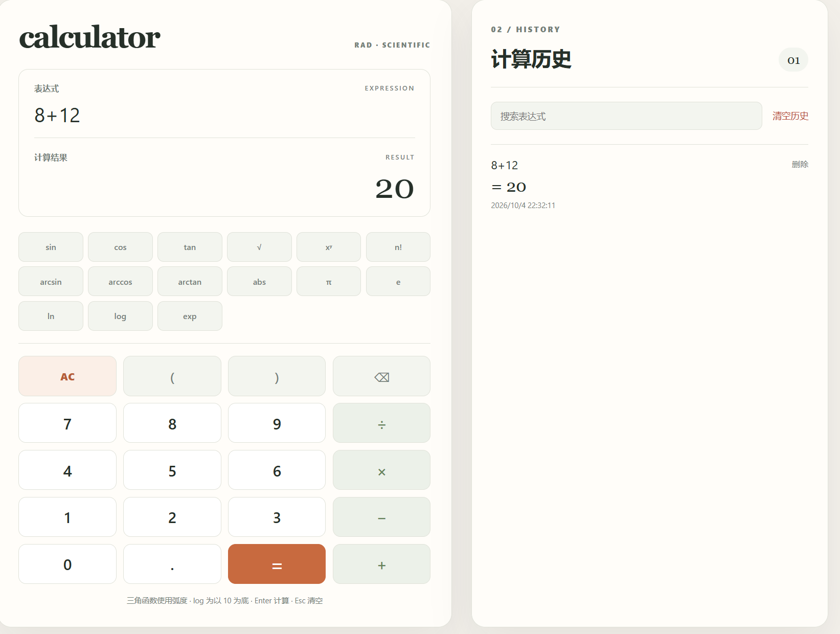
Task: Click the digit 6 key
Action: tap(277, 470)
